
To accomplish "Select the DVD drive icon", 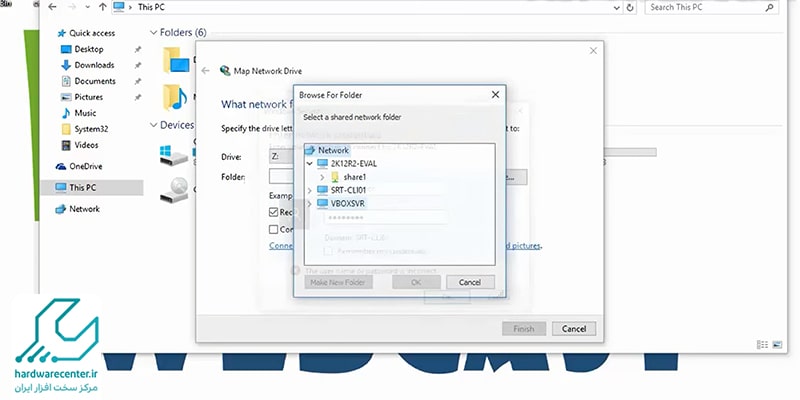I will 173,189.
